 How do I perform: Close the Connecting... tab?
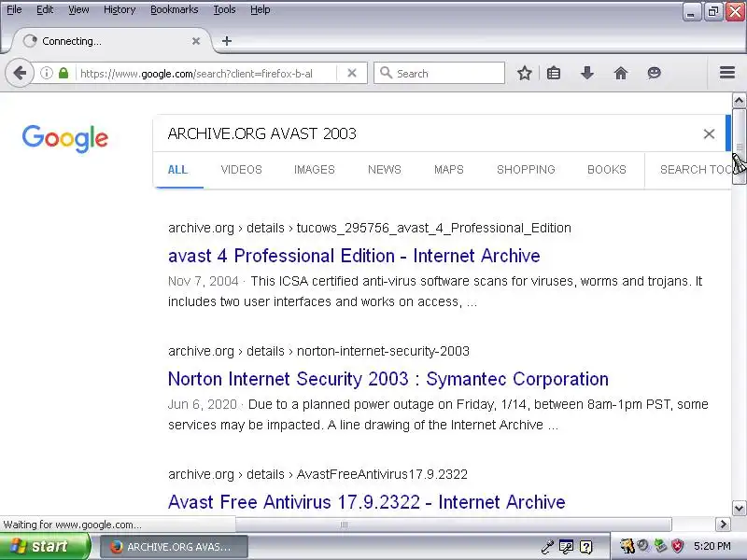[196, 41]
